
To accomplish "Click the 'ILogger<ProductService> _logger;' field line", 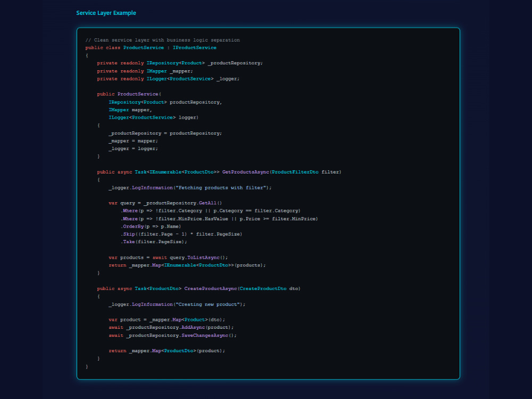I will [168, 79].
